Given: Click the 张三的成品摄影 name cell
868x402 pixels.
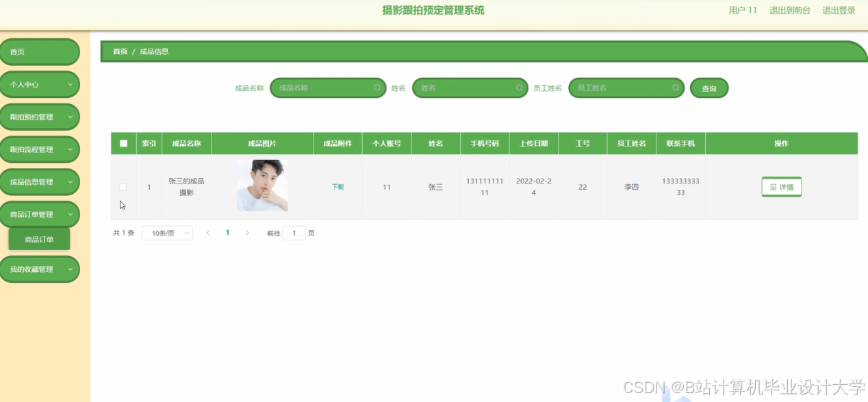Looking at the screenshot, I should point(186,187).
